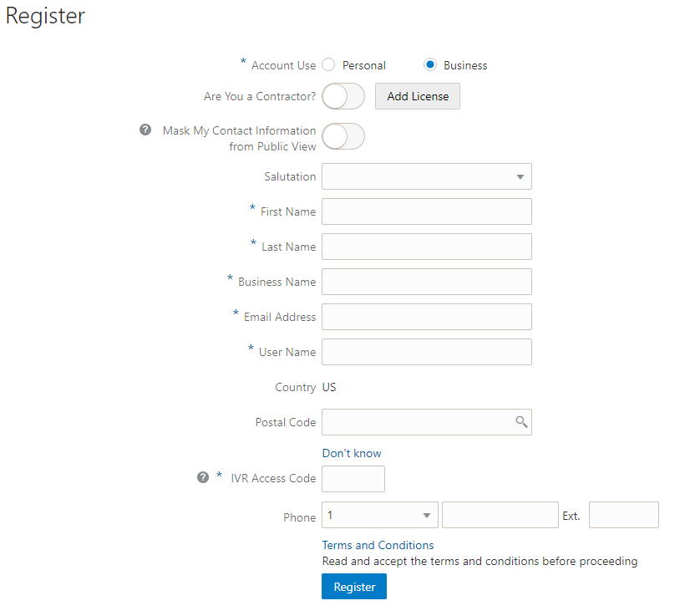Click the Don't know link below Postal Code
This screenshot has width=675, height=616.
(x=351, y=452)
